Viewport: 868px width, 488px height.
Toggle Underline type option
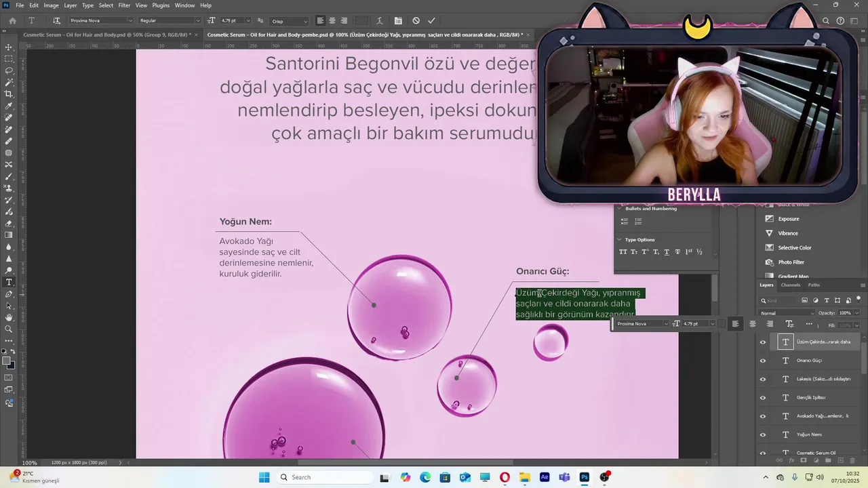[x=667, y=252]
